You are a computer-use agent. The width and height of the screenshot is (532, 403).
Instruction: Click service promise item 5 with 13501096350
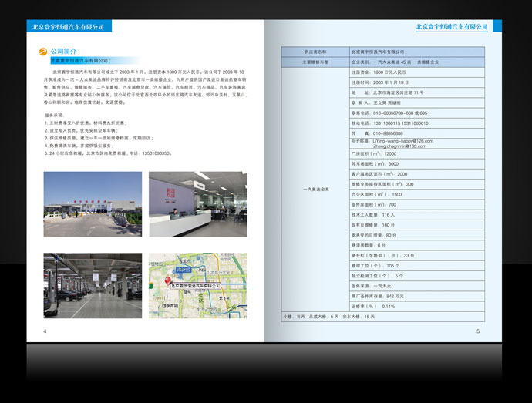109,153
